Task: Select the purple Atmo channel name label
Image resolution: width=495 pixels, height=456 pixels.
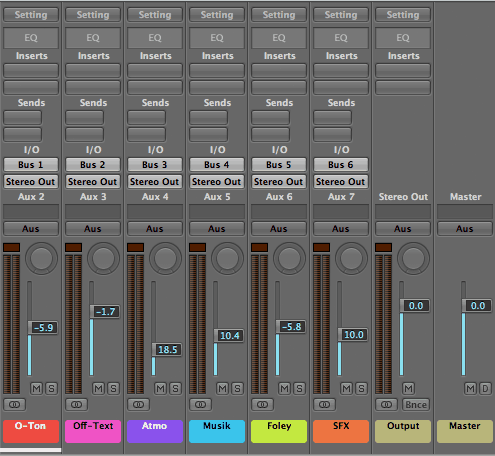Action: (155, 431)
